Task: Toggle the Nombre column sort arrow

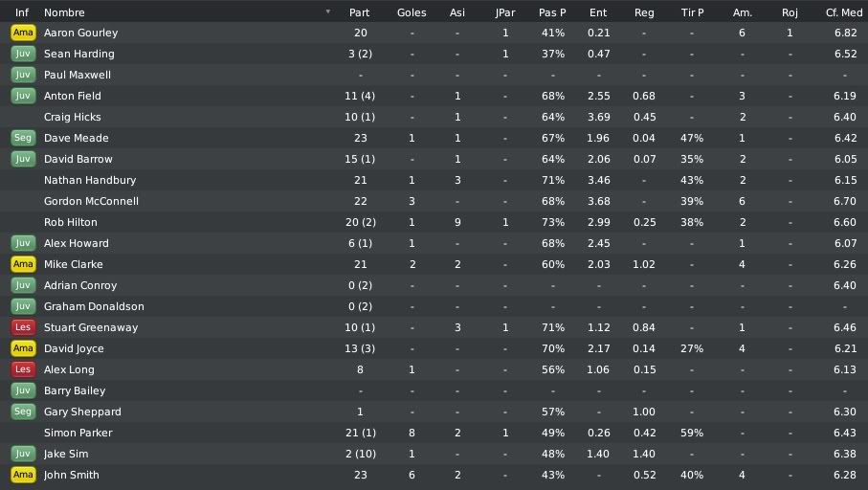Action: point(328,11)
